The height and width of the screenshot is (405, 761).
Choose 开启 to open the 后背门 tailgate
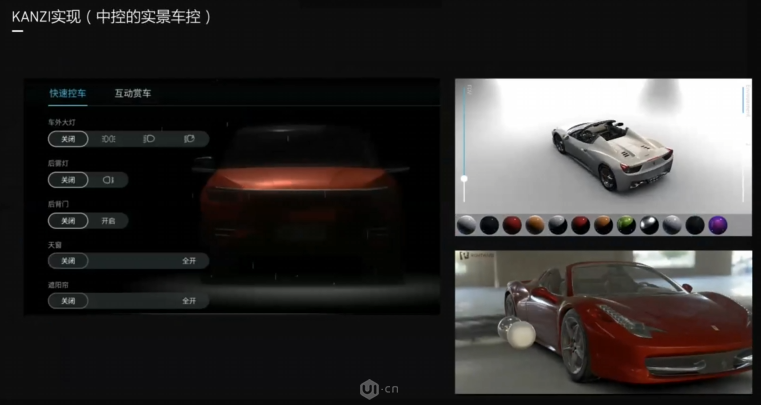(x=109, y=221)
